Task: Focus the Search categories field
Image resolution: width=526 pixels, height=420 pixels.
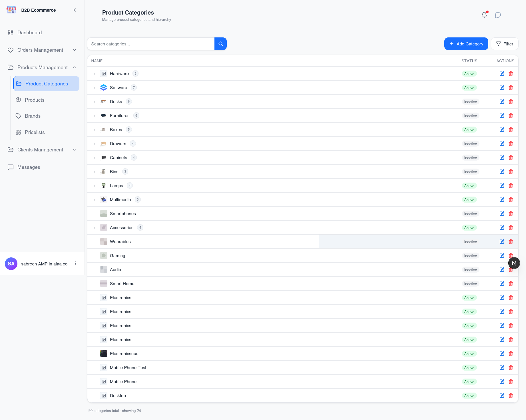Action: click(151, 44)
